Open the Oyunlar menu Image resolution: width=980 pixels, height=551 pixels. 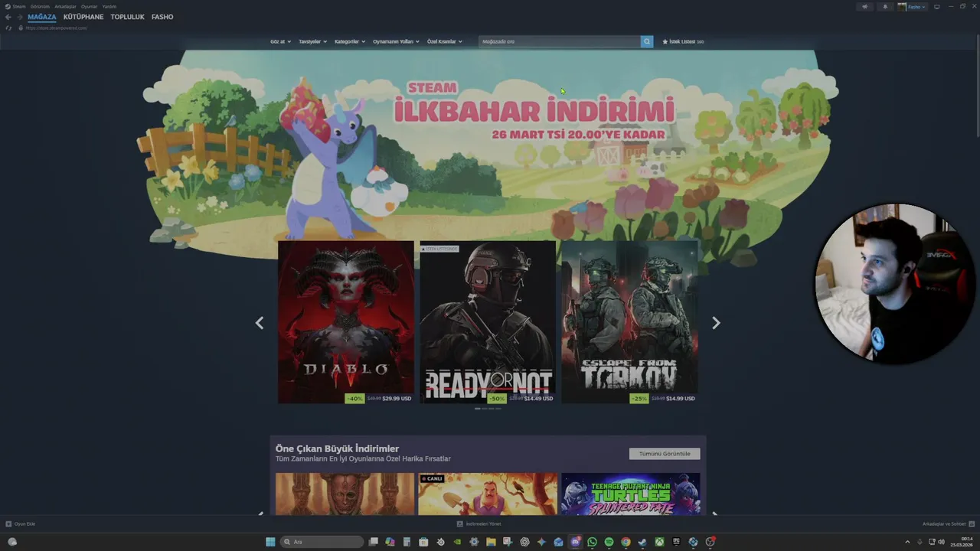coord(90,6)
